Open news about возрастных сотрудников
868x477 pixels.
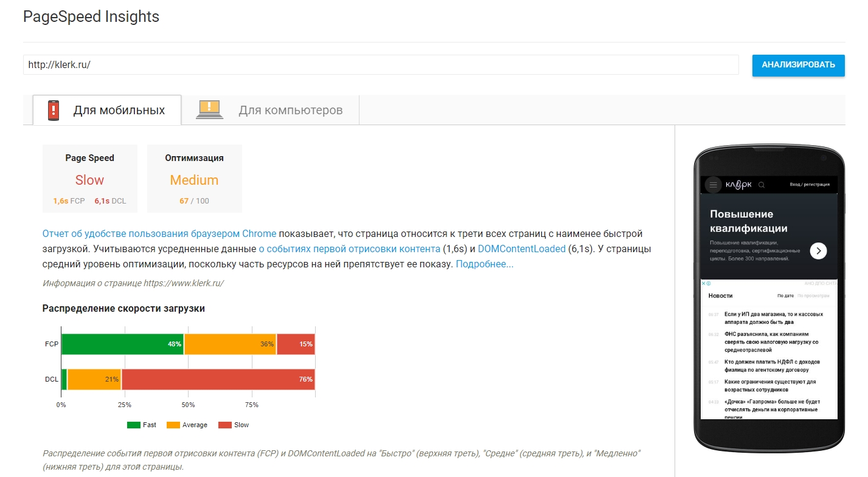[x=770, y=386]
